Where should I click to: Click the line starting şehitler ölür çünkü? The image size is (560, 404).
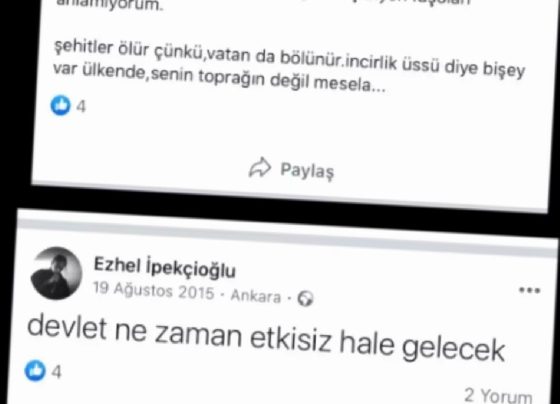tap(289, 58)
